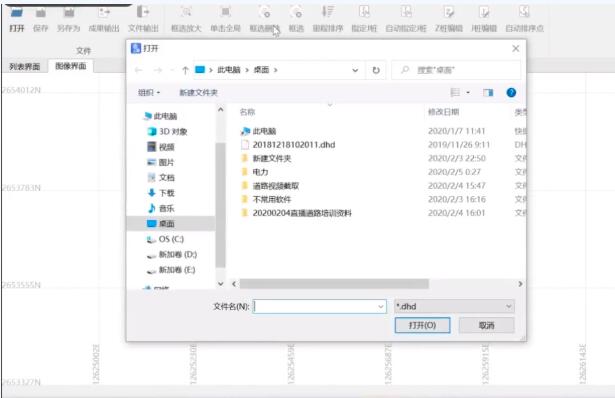
Task: Select 此电脑 in the navigation tree
Action: pyautogui.click(x=161, y=116)
